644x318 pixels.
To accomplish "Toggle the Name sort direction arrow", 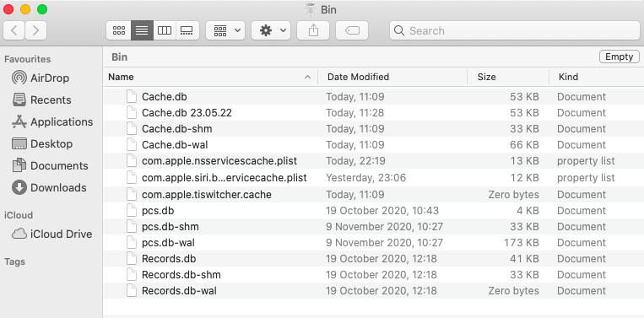I will (307, 77).
